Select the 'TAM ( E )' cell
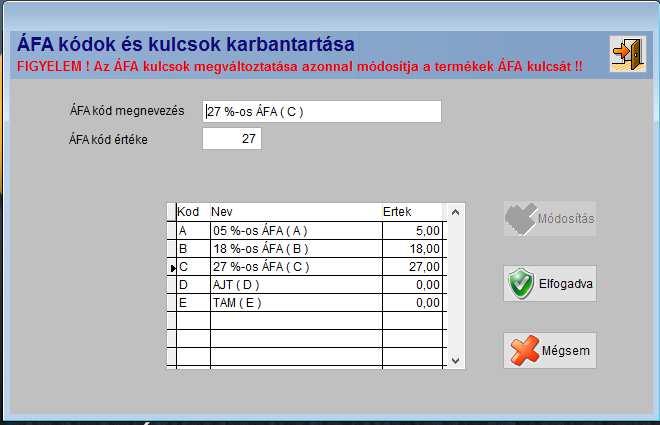This screenshot has height=425, width=660. click(296, 303)
